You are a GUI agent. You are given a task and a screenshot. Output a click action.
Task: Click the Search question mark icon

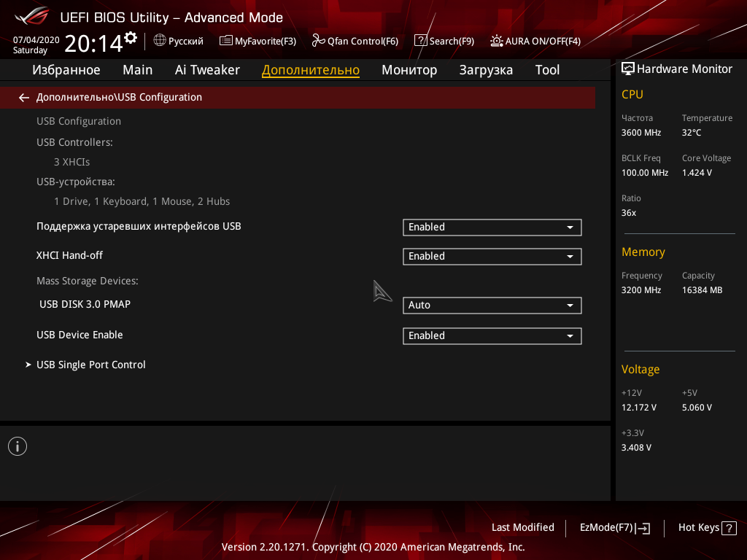click(420, 41)
